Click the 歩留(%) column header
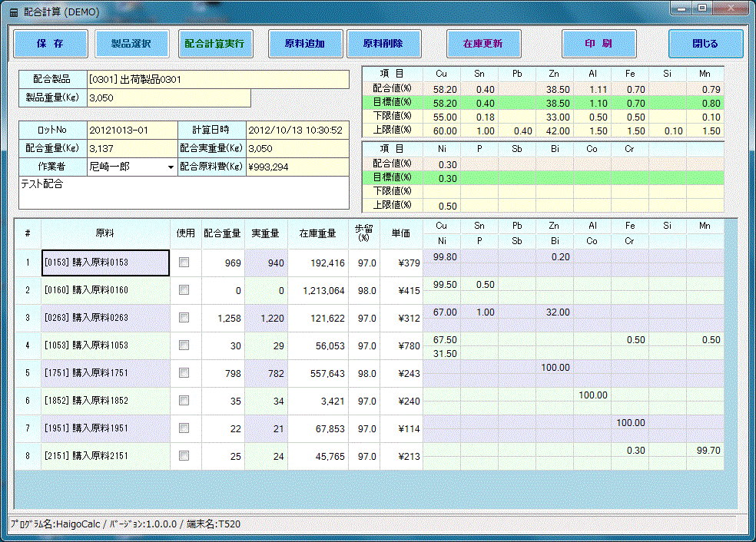 pyautogui.click(x=364, y=233)
